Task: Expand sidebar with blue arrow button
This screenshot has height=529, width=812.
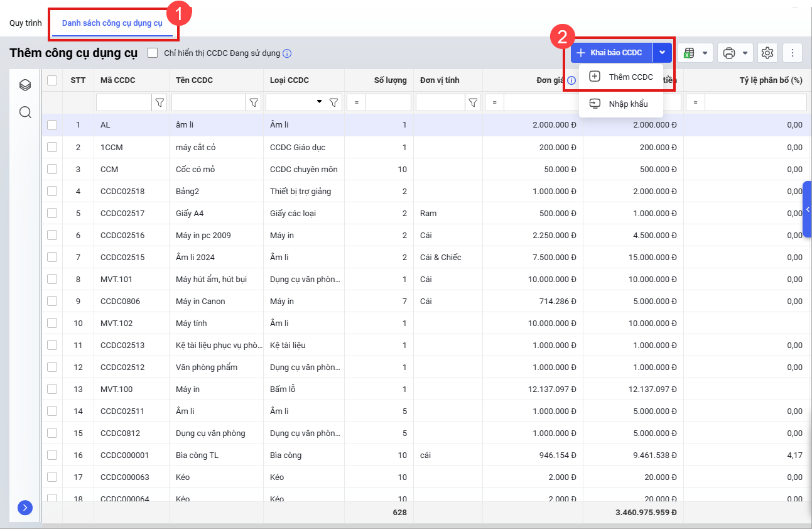Action: (x=25, y=508)
